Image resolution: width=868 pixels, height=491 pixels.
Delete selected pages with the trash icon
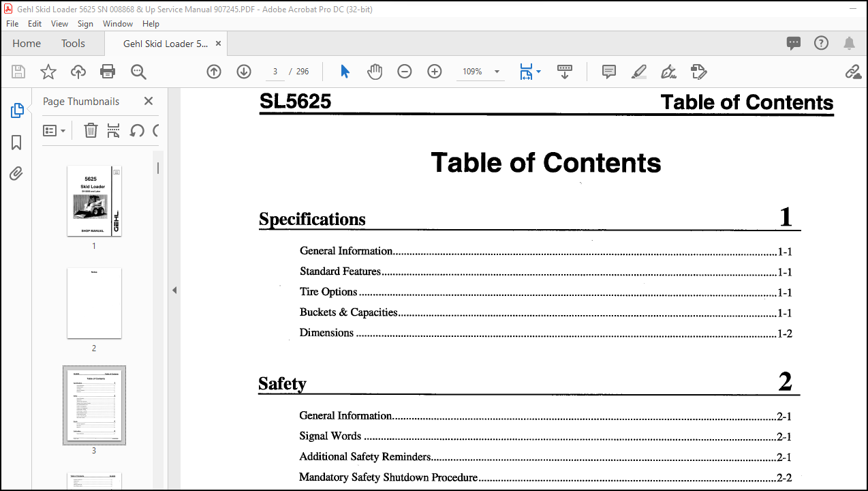91,130
